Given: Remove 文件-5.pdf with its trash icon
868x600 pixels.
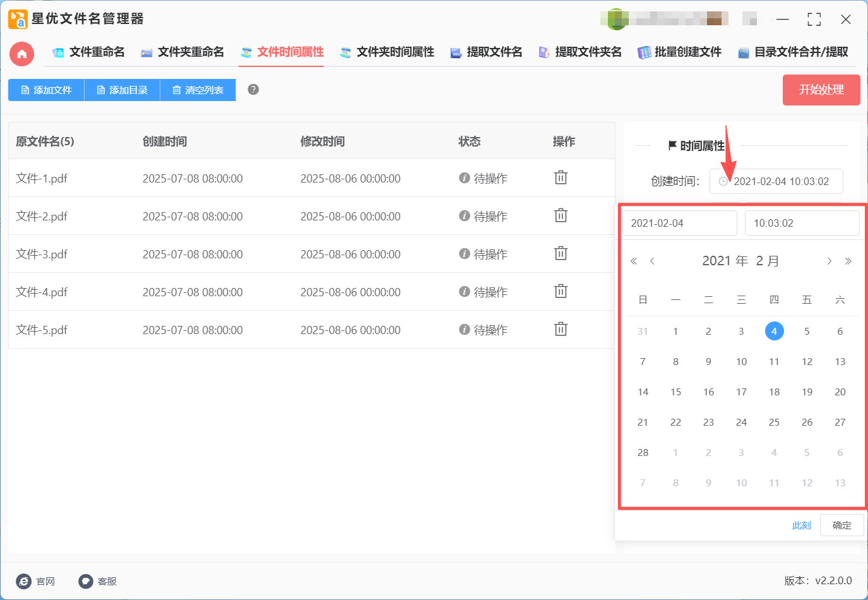Looking at the screenshot, I should pyautogui.click(x=561, y=330).
